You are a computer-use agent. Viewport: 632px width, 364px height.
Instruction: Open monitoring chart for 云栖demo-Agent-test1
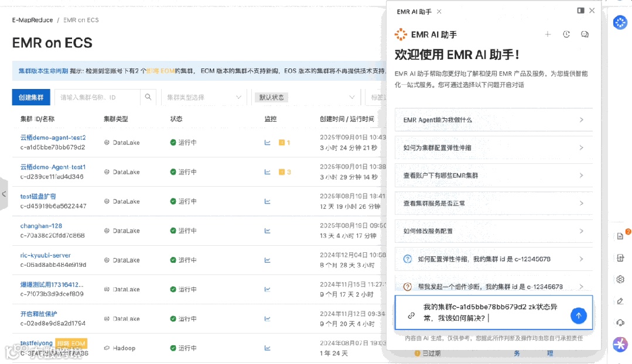[267, 172]
